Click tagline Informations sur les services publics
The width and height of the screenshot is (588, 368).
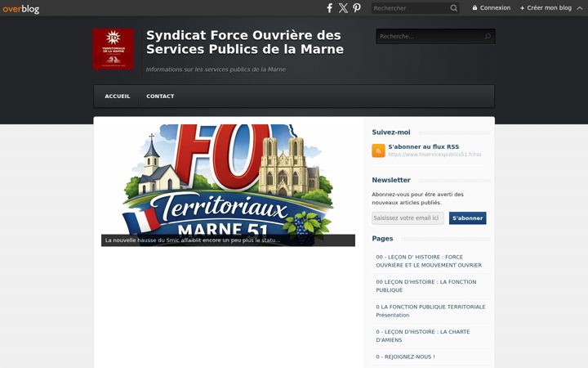(216, 70)
